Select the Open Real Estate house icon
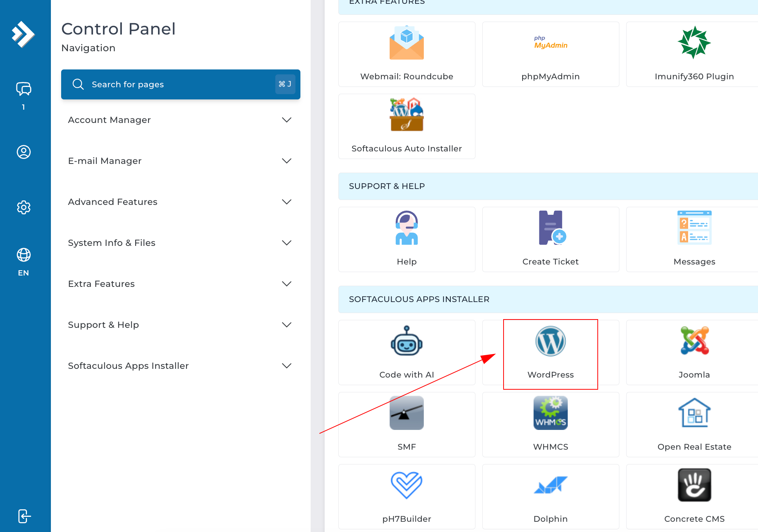This screenshot has height=532, width=758. pos(694,413)
